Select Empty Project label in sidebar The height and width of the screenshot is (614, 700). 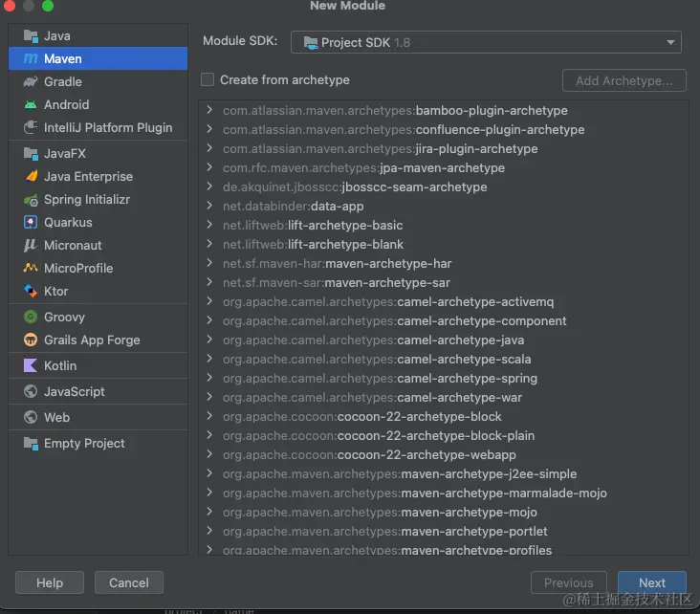point(84,444)
